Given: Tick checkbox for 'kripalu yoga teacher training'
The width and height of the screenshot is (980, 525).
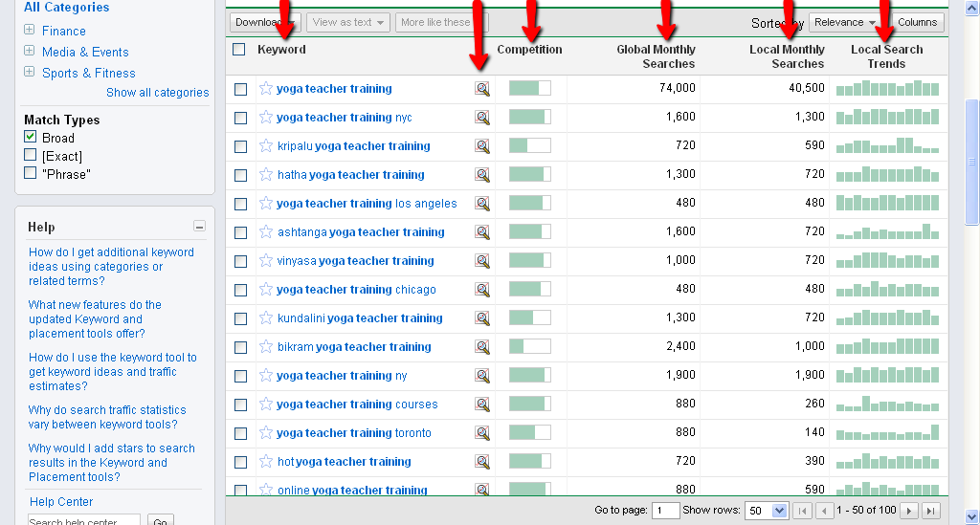Looking at the screenshot, I should point(240,146).
